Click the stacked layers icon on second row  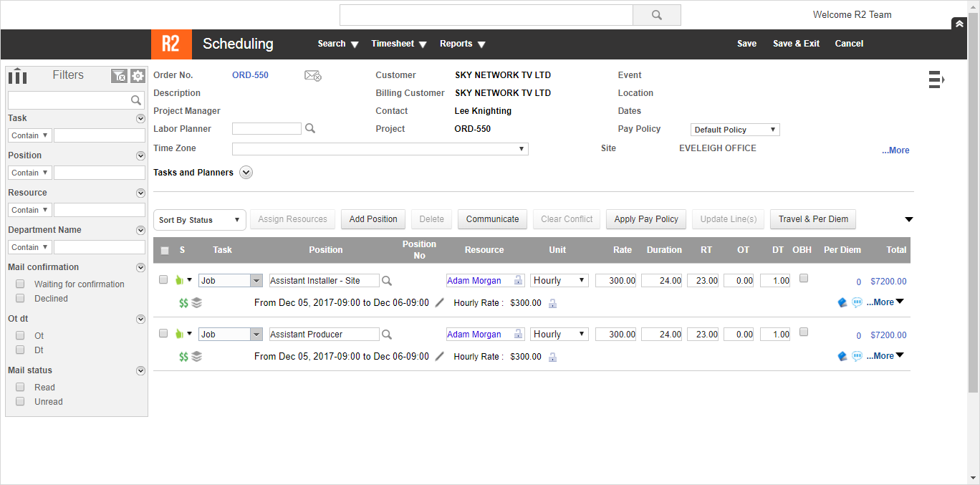click(x=196, y=356)
